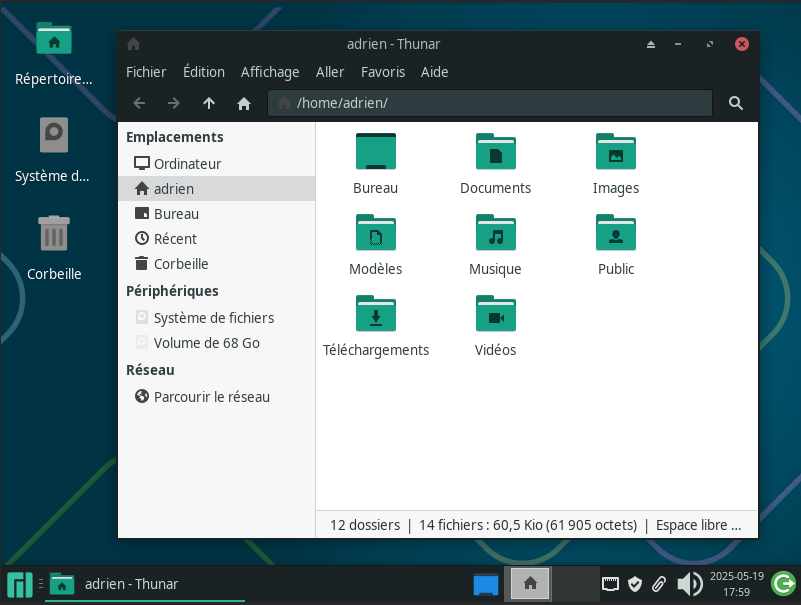Screen dimensions: 801x605
Task: Click status bar text 12 dossiers
Action: coord(365,525)
